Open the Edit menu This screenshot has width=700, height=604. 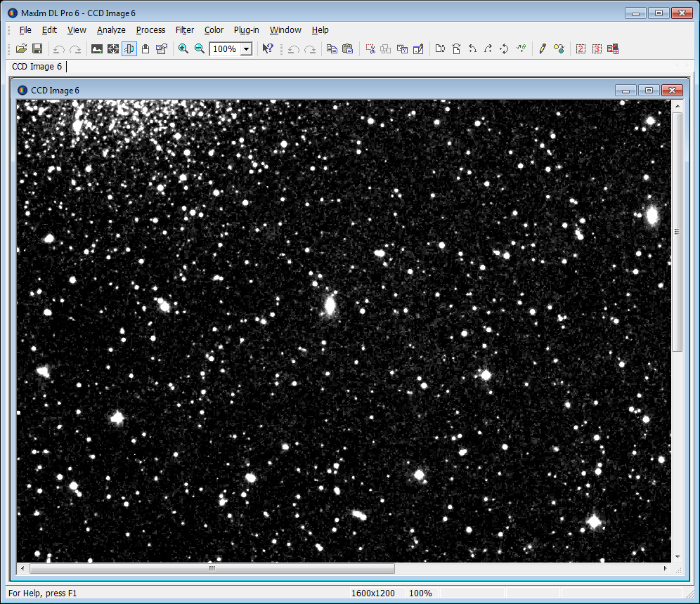tap(49, 30)
